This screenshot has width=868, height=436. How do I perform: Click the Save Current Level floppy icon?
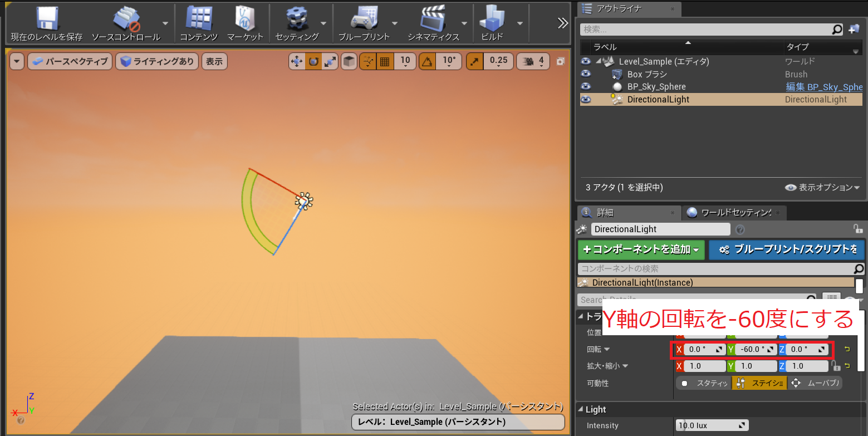click(x=47, y=19)
